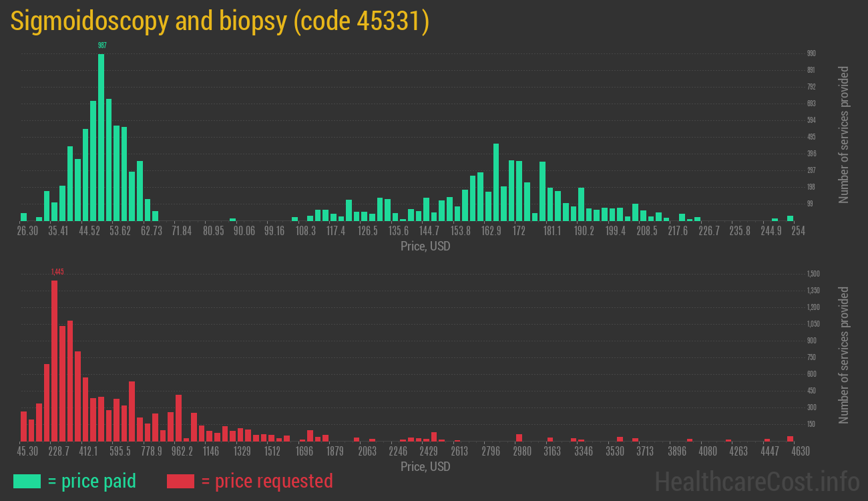868x501 pixels.
Task: Select the tallest red bar labeled 1,445
Action: [x=55, y=361]
